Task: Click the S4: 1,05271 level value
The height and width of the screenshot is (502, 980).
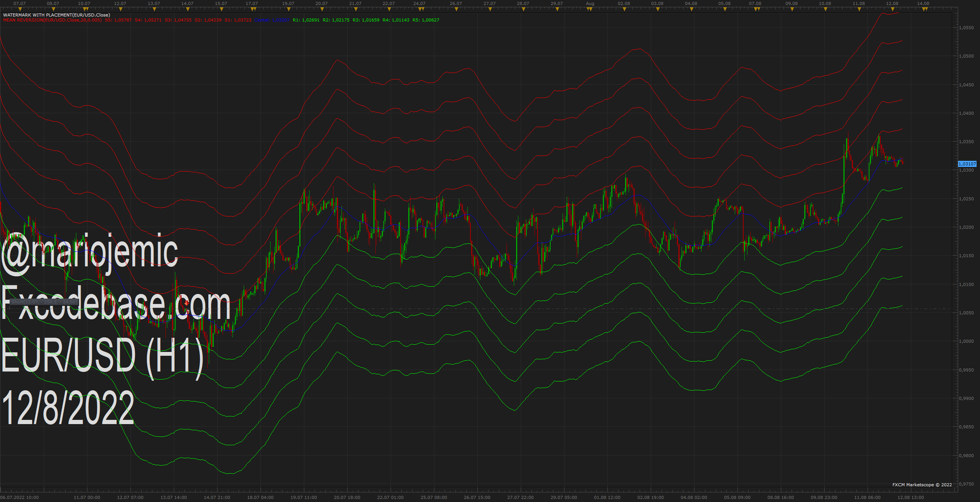Action: (148, 20)
